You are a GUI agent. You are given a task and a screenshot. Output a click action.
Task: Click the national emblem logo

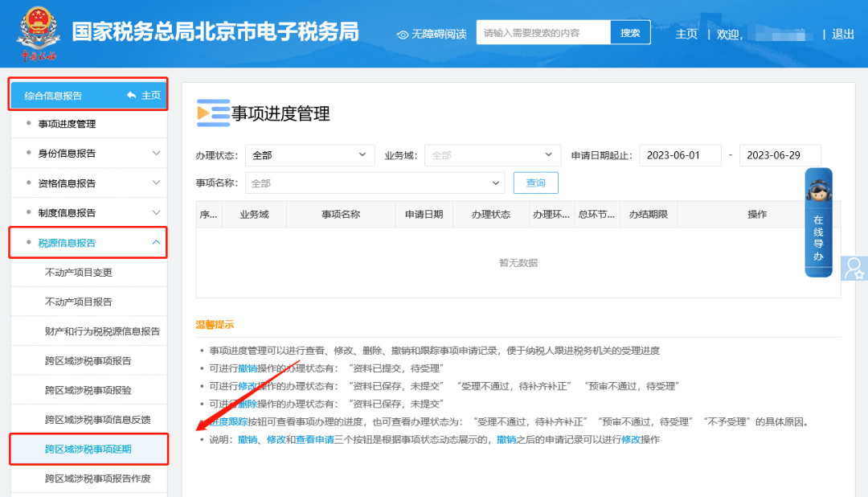pyautogui.click(x=35, y=32)
